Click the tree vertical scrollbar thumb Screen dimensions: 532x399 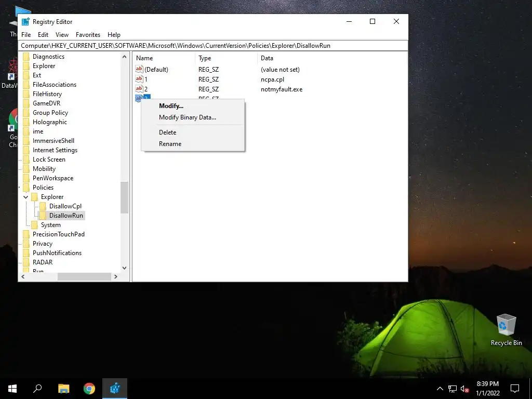[124, 198]
